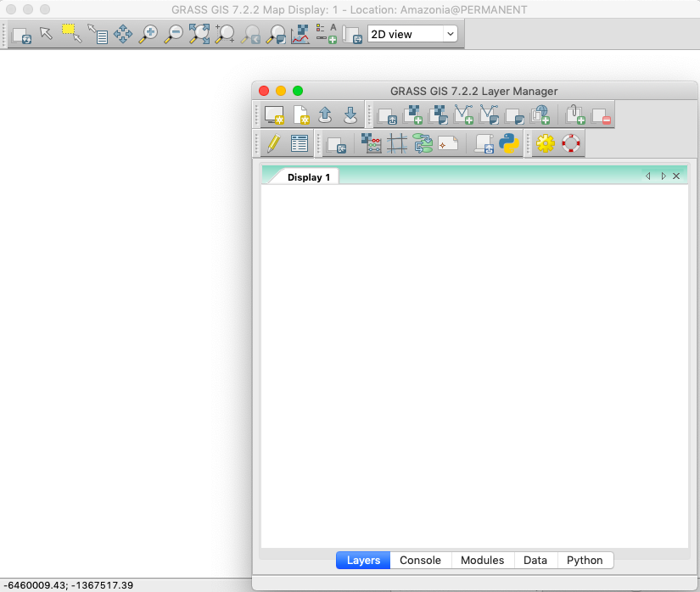Switch to the Console tab
Viewport: 700px width, 592px height.
(x=420, y=560)
